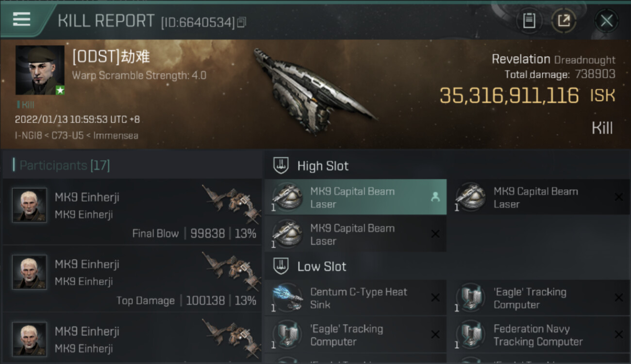Open the victim pilot portrait
Viewport: 631px width, 364px height.
pos(40,70)
